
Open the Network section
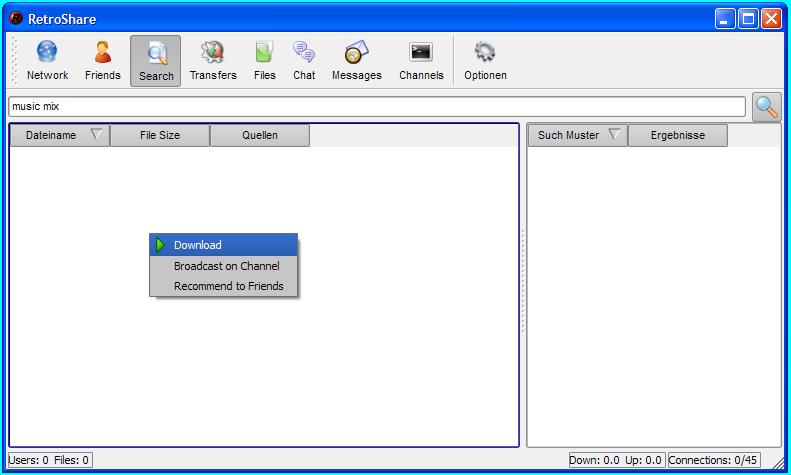coord(47,61)
